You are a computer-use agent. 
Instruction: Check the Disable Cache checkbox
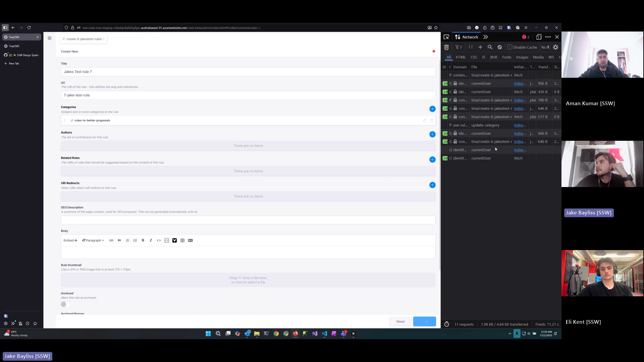click(509, 47)
